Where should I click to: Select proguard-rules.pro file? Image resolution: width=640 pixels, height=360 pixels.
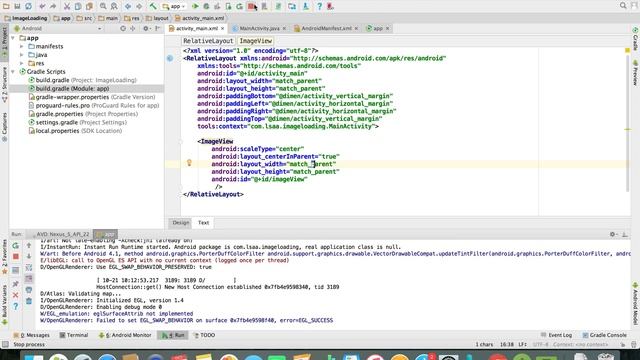tap(93, 105)
